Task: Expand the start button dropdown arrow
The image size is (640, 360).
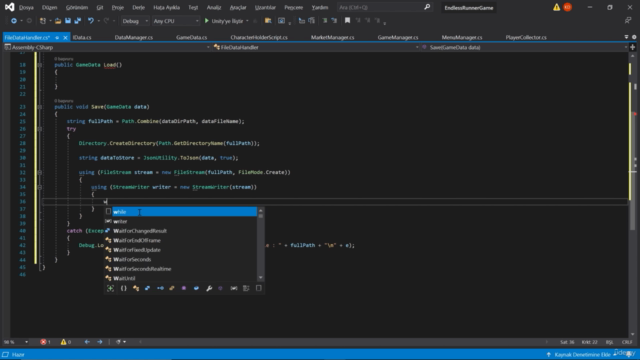Action: 247,21
